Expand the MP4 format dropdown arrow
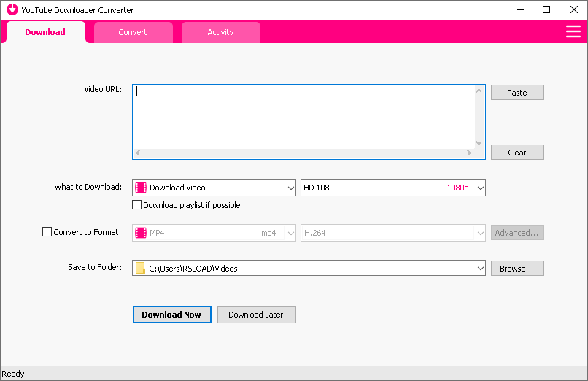The height and width of the screenshot is (381, 588). 290,234
